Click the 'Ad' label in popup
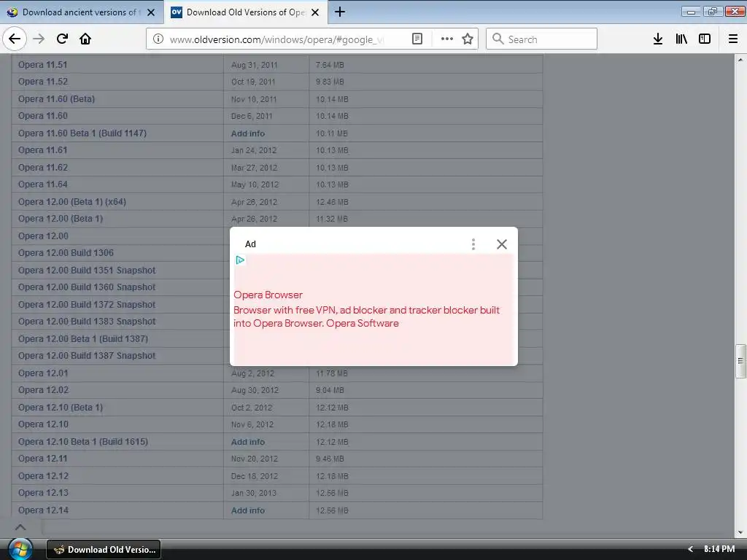Viewport: 747px width, 560px height. click(250, 244)
